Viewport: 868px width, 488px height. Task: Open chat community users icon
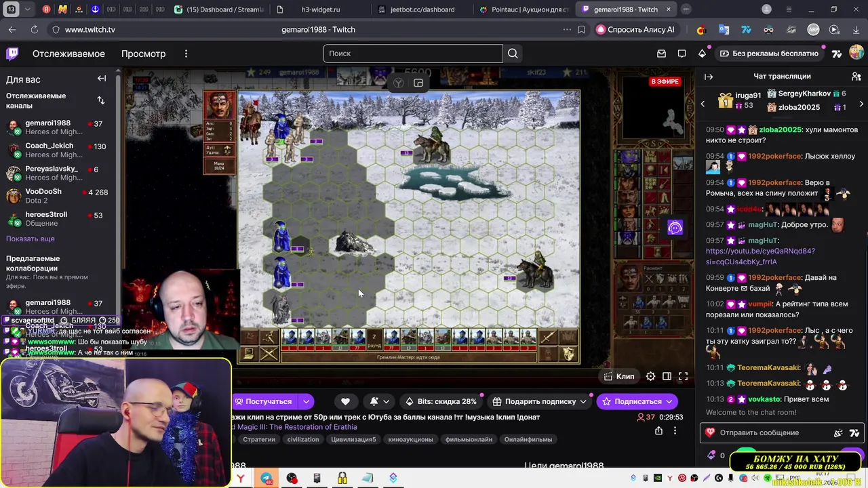(x=856, y=77)
